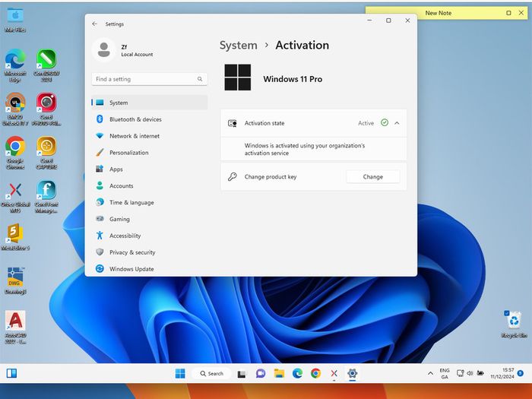Image resolution: width=532 pixels, height=399 pixels.
Task: Click the Find a setting search field
Action: tap(149, 79)
